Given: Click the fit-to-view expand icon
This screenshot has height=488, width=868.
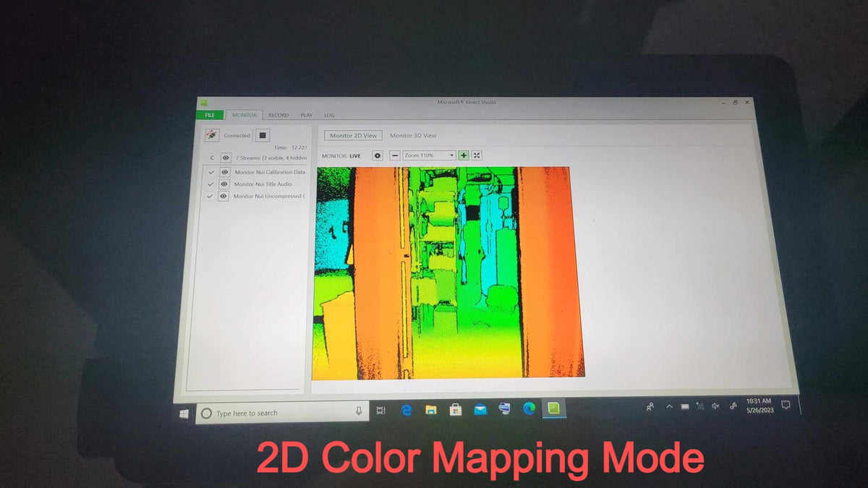Looking at the screenshot, I should (477, 155).
